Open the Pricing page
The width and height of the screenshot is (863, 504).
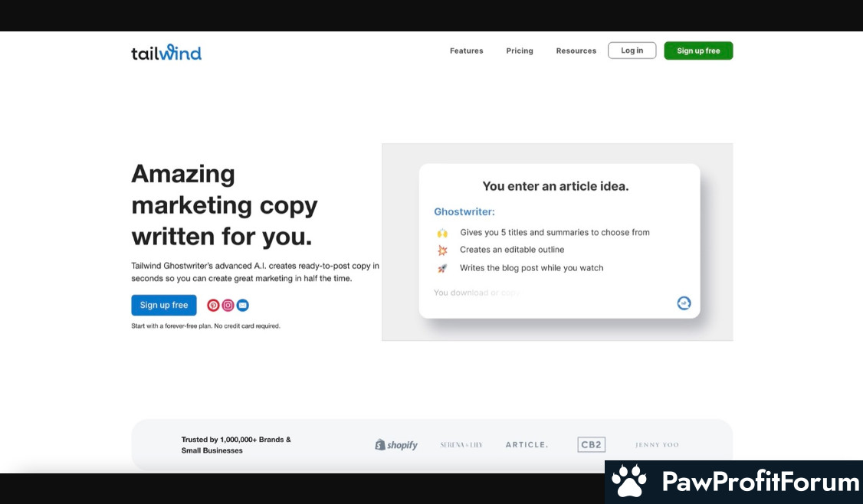[520, 51]
